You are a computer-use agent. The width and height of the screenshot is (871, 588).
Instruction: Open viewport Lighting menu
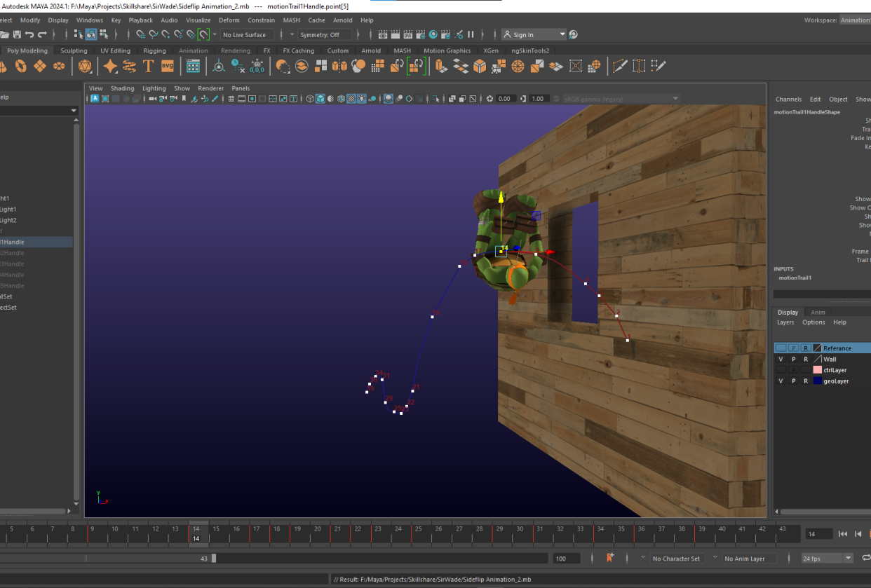154,88
